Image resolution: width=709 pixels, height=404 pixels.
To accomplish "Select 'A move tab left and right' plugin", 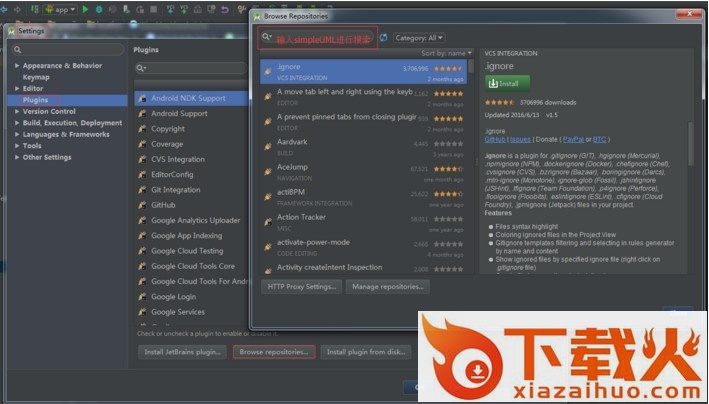I will coord(364,97).
